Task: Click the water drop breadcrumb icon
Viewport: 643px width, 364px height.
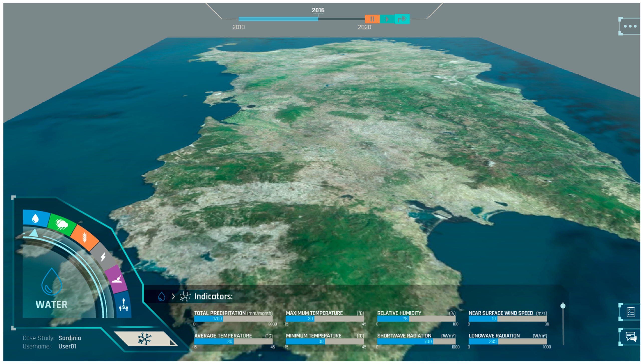Action: [162, 297]
